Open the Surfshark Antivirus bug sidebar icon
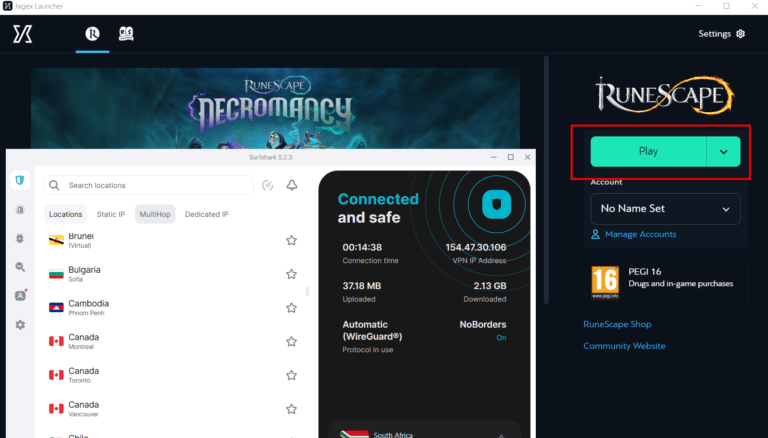The height and width of the screenshot is (438, 768). (20, 238)
